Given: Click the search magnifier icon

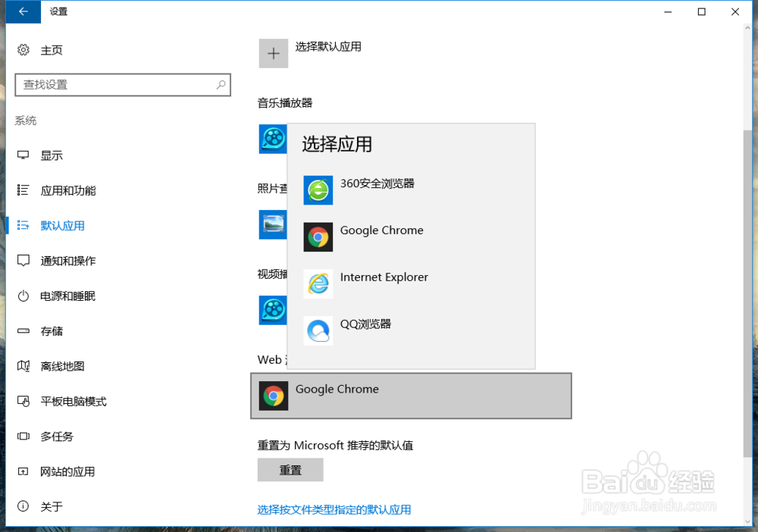Looking at the screenshot, I should point(221,85).
